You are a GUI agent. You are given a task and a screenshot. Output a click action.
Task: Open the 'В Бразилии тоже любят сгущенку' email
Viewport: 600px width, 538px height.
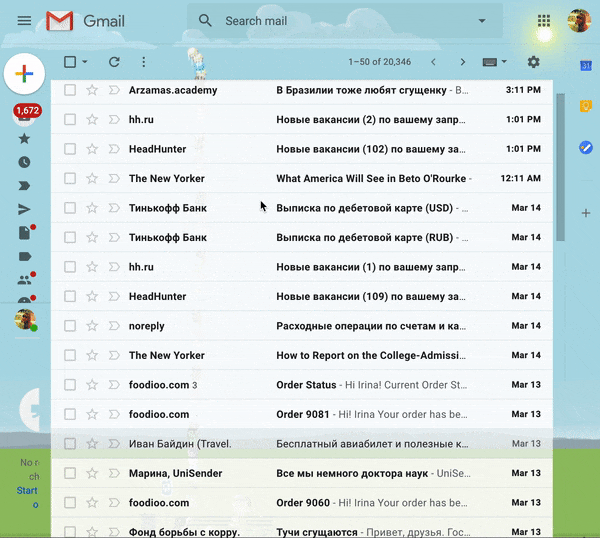click(x=302, y=90)
